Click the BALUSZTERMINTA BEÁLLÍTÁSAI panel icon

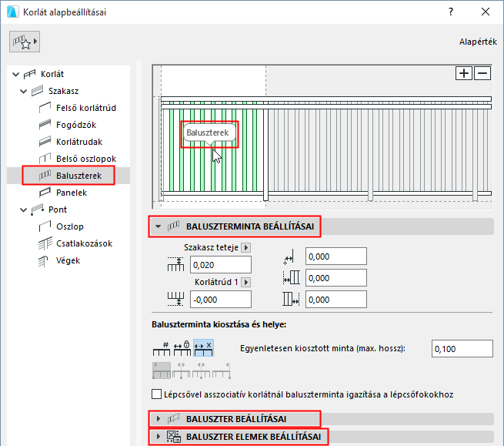[x=174, y=226]
